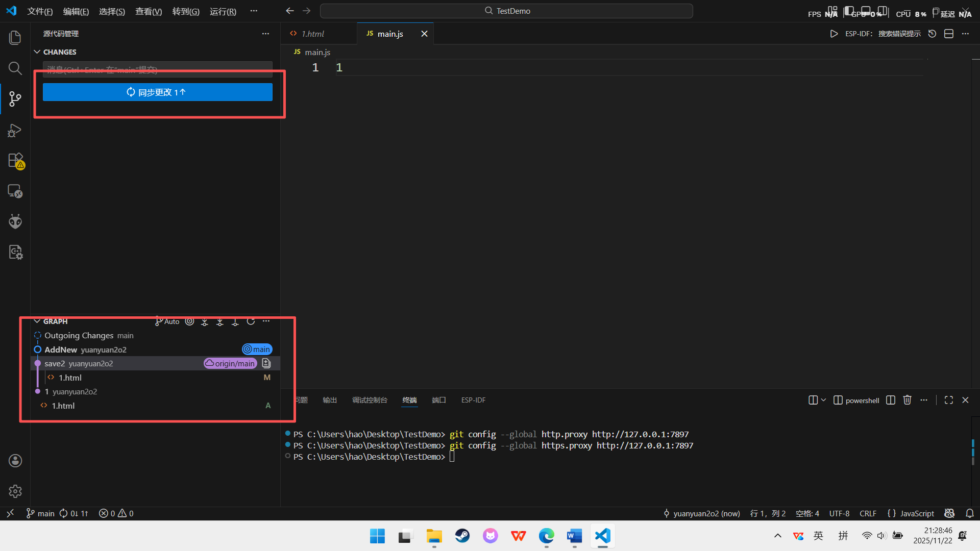Pull commits using the Graph pull icon
Screen dimensions: 980x551
coord(219,321)
